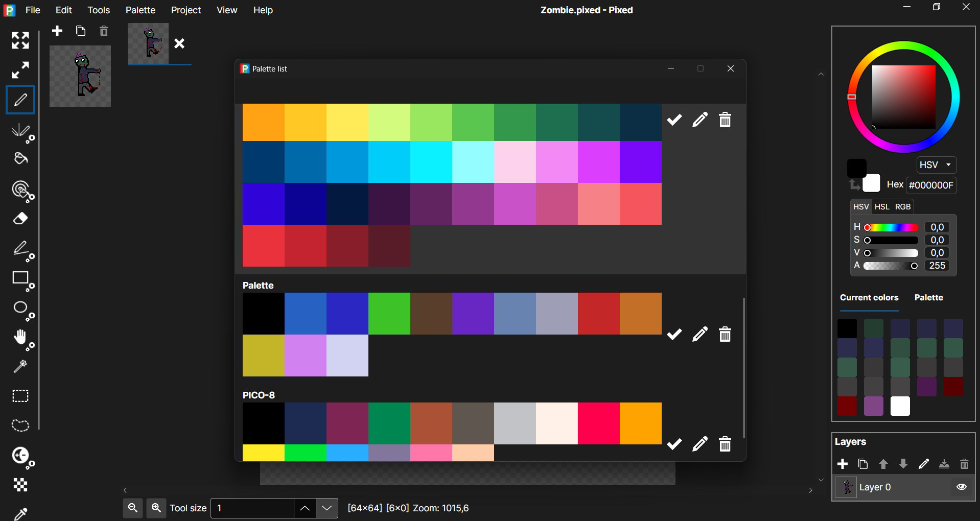The image size is (980, 521).
Task: Switch sliders to RGB mode
Action: click(x=903, y=207)
